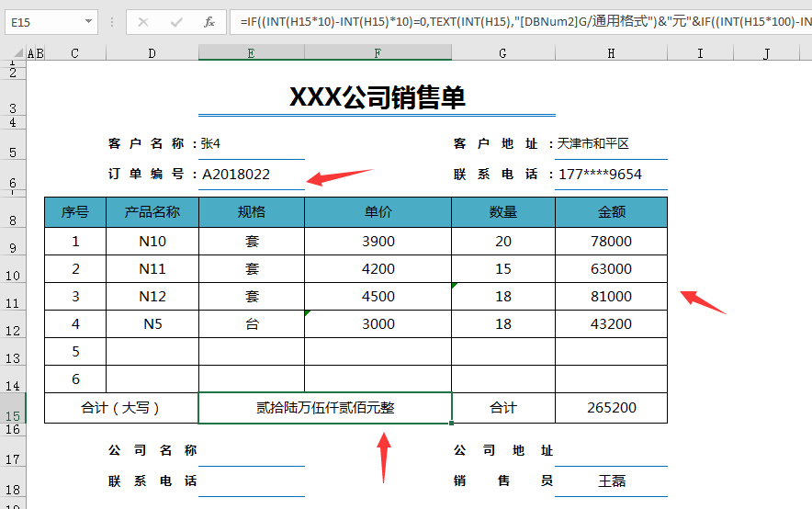Click amount cell 43200

[611, 324]
